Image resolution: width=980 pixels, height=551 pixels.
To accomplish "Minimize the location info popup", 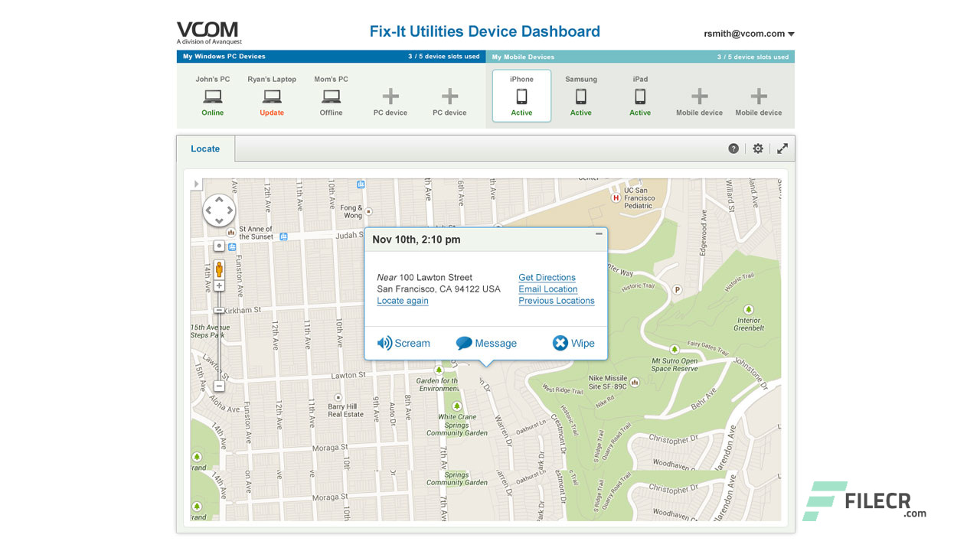I will coord(599,234).
